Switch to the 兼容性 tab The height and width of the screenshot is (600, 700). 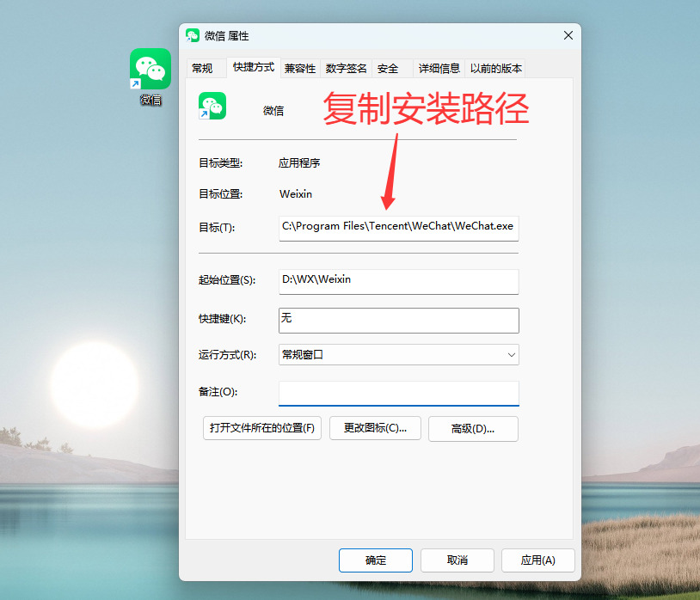pos(300,68)
